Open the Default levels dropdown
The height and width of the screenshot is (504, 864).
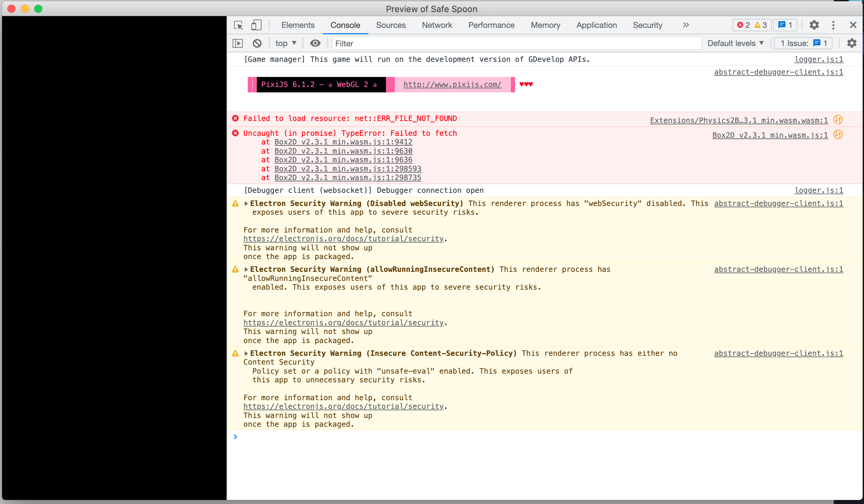tap(736, 43)
